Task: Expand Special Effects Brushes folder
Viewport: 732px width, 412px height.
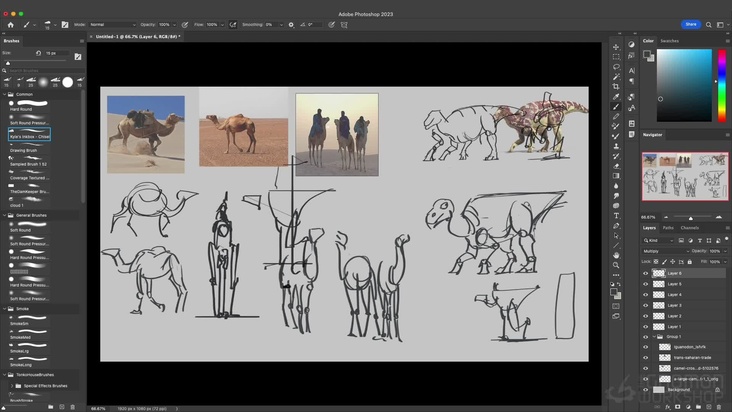Action: click(12, 386)
